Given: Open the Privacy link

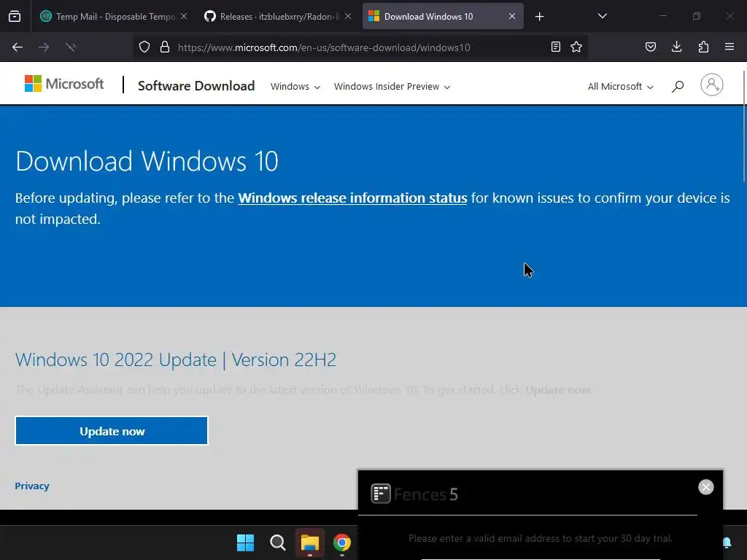Looking at the screenshot, I should (32, 486).
